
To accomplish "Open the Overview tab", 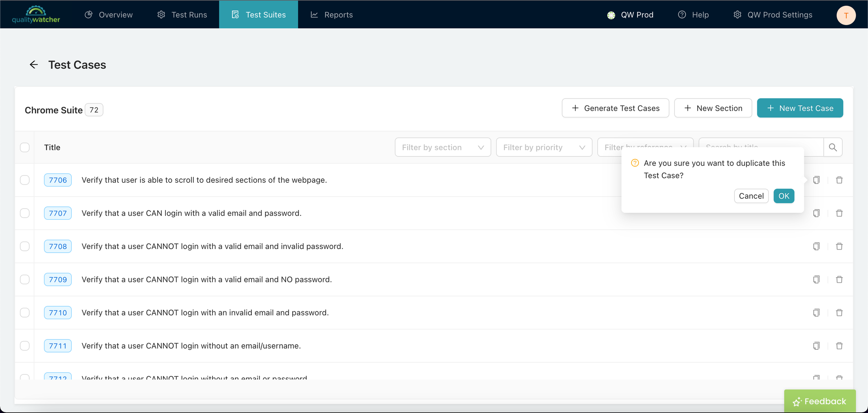I will [x=109, y=14].
